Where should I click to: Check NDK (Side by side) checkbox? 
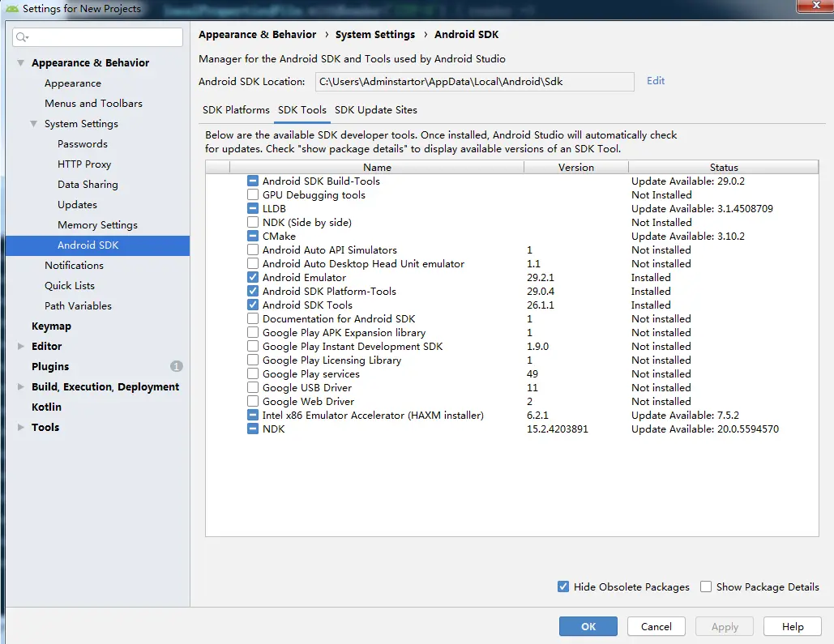[x=253, y=222]
